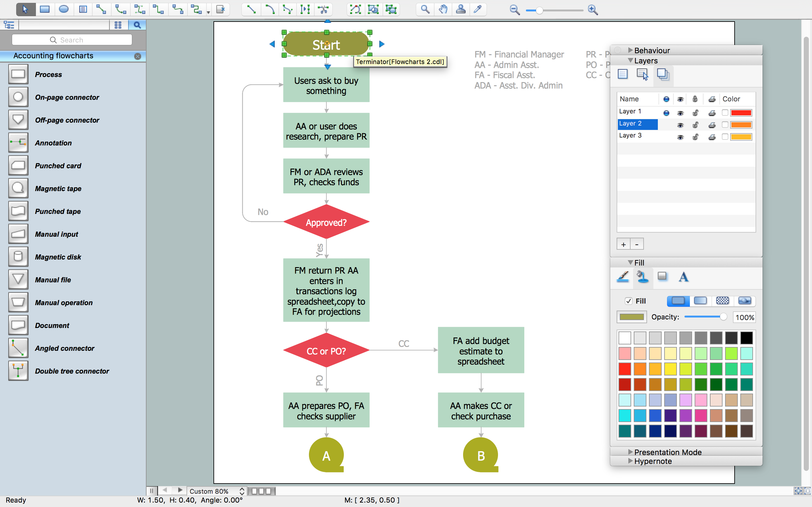Click the Remove layer button
Image resolution: width=812 pixels, height=507 pixels.
637,244
